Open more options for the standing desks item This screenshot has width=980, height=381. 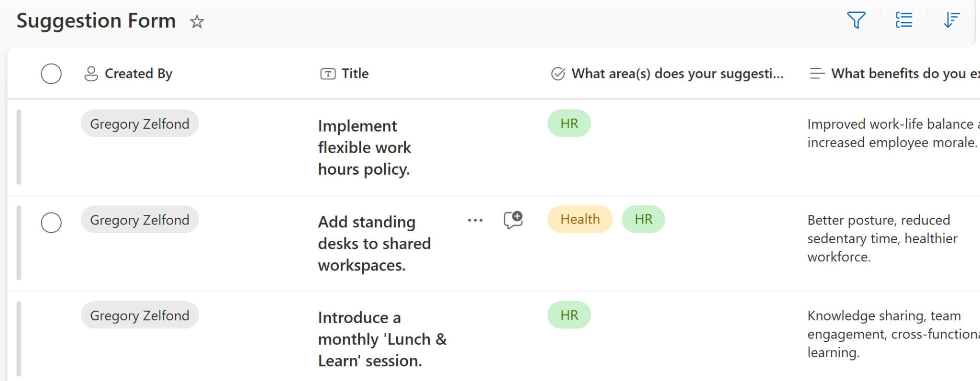(475, 220)
